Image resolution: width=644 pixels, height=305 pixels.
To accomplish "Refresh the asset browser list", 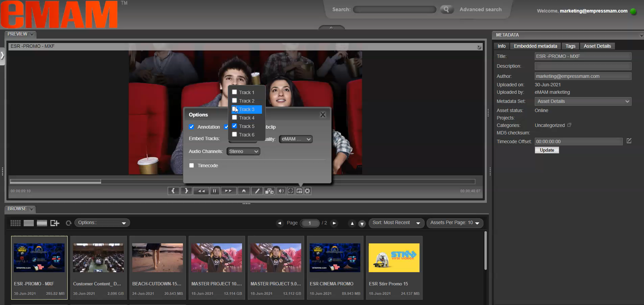I will point(68,223).
